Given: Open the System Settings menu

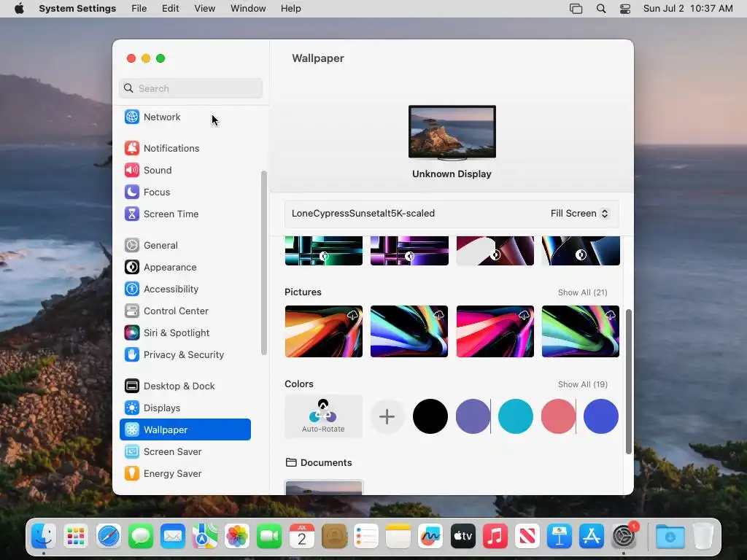Looking at the screenshot, I should click(77, 9).
